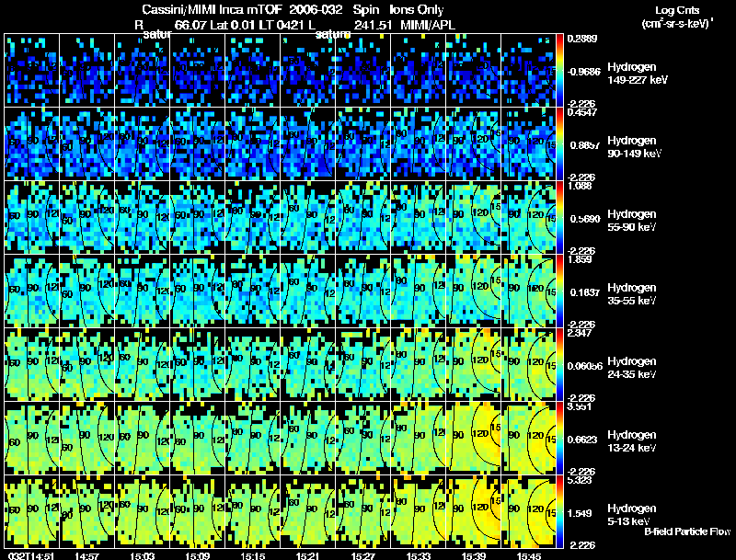The image size is (736, 560).
Task: Click the colorbar maximum value '1.088'
Action: click(580, 186)
